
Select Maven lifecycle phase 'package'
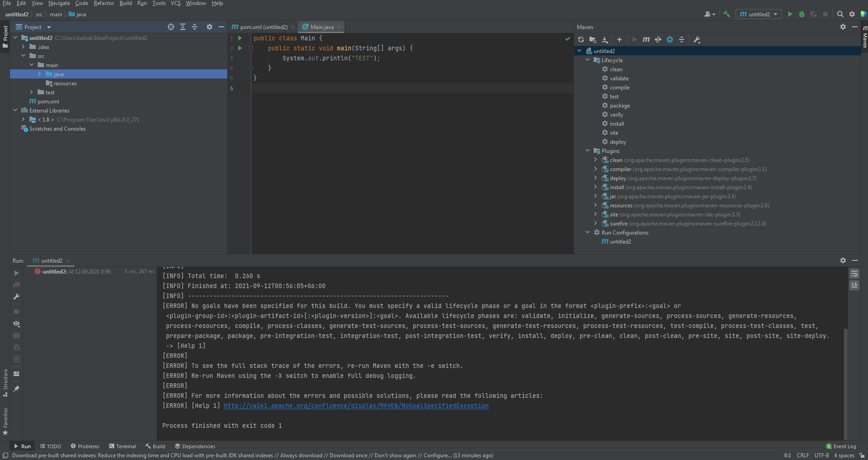[619, 106]
